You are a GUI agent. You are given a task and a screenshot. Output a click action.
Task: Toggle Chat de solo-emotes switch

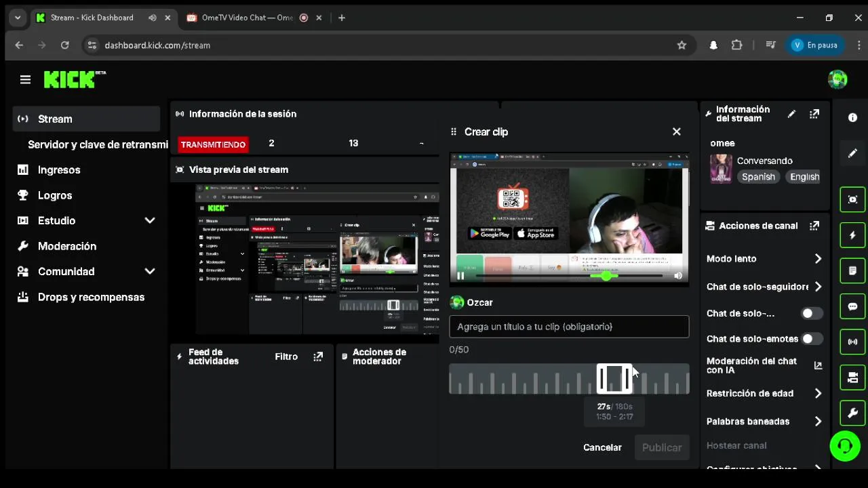click(x=812, y=339)
